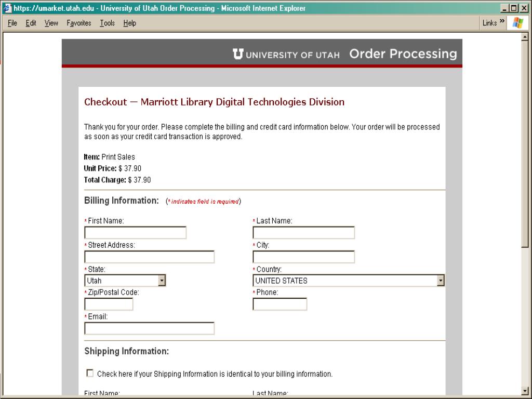Image resolution: width=532 pixels, height=399 pixels.
Task: Click into the Email field
Action: tap(149, 328)
